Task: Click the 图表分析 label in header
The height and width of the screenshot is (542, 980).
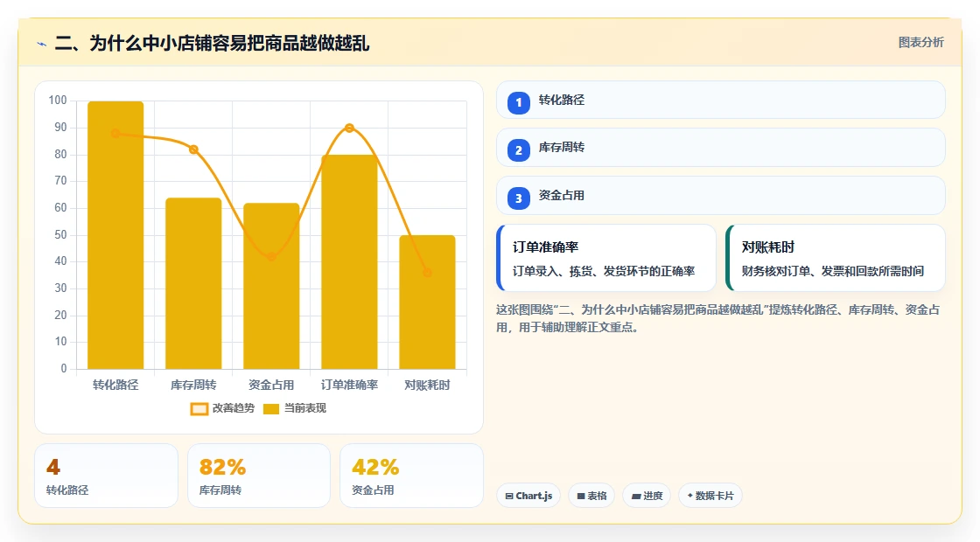Action: point(920,43)
